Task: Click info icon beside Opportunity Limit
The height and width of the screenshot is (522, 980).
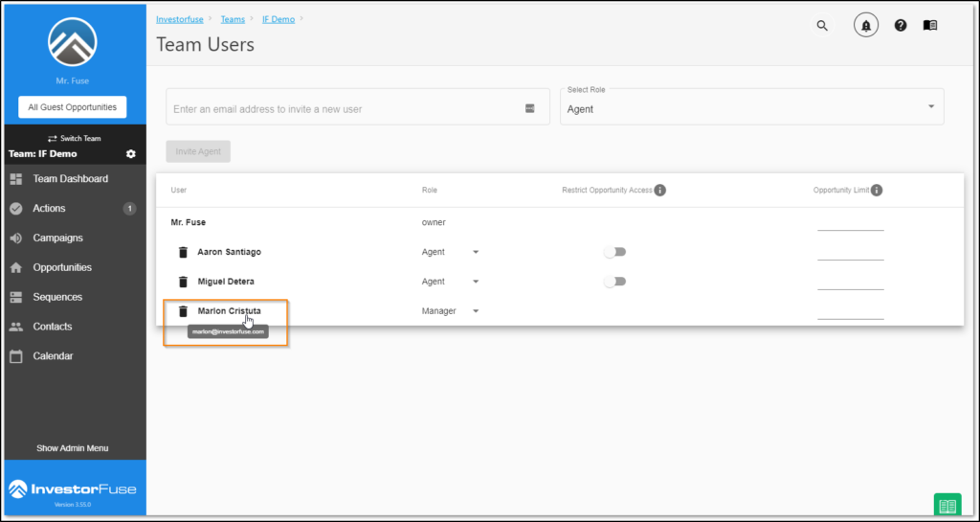Action: point(877,190)
